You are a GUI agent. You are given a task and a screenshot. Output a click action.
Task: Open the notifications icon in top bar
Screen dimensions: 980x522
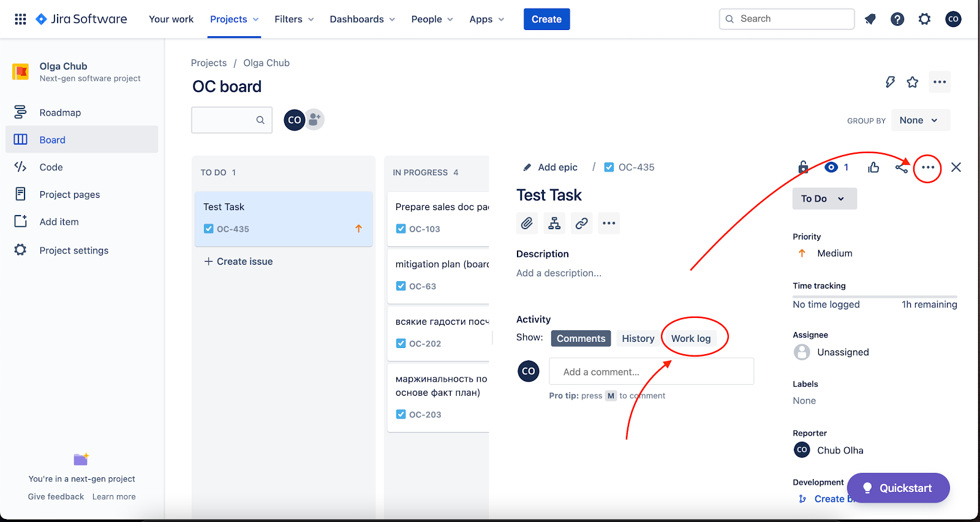870,19
